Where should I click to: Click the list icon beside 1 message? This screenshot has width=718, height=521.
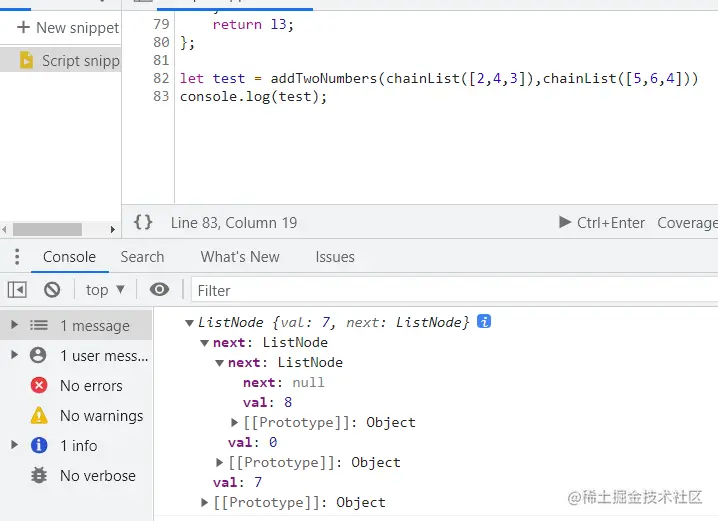click(39, 326)
